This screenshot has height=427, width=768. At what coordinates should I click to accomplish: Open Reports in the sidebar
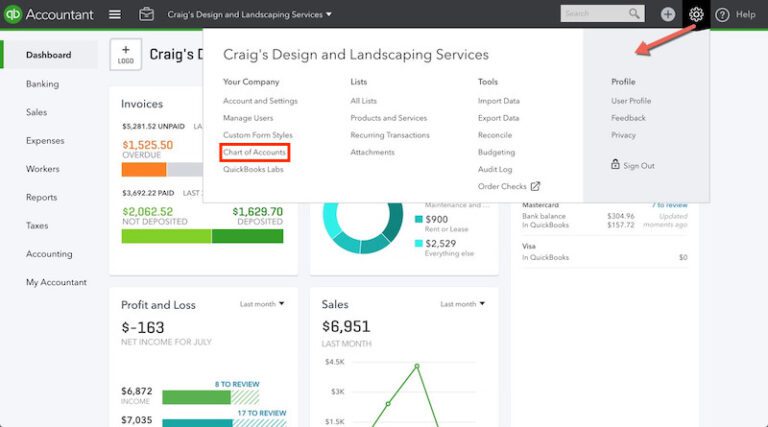tap(42, 197)
